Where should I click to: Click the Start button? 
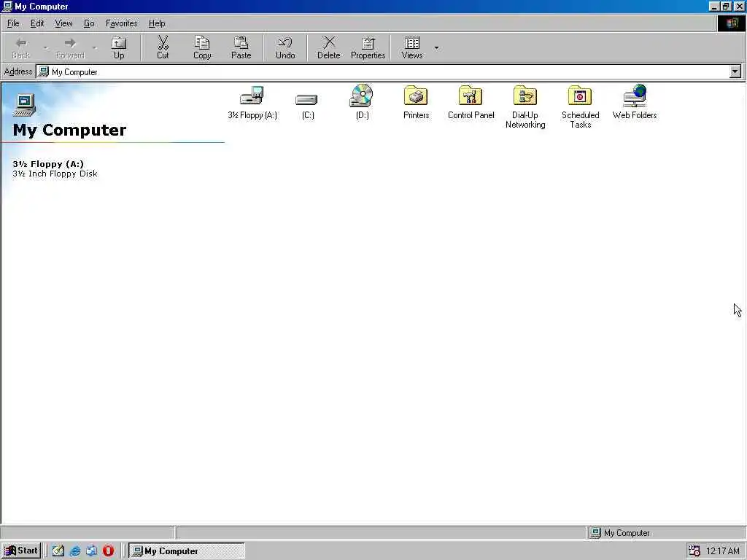point(21,551)
